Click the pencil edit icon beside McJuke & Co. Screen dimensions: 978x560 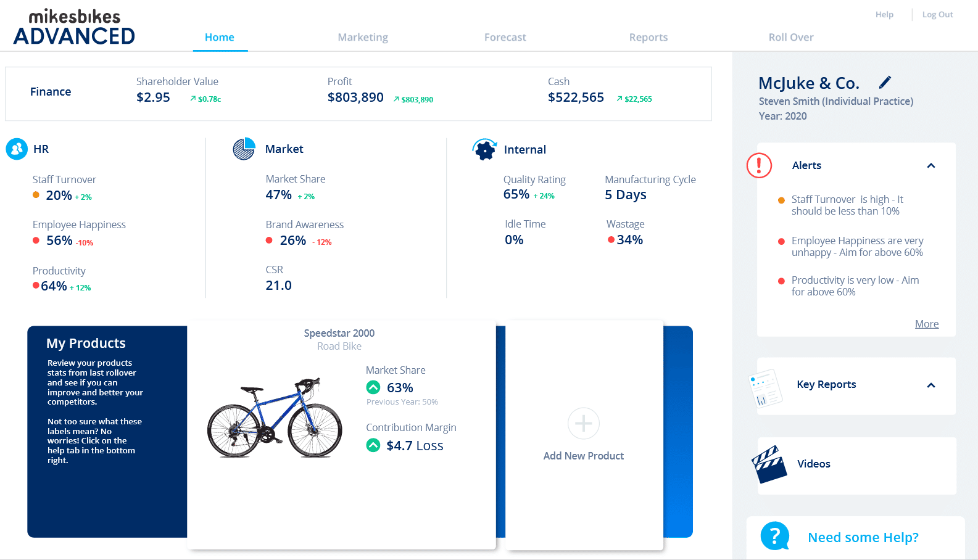coord(885,82)
